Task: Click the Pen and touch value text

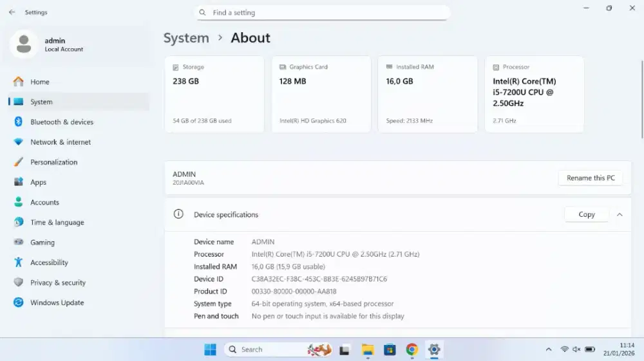Action: click(x=328, y=316)
